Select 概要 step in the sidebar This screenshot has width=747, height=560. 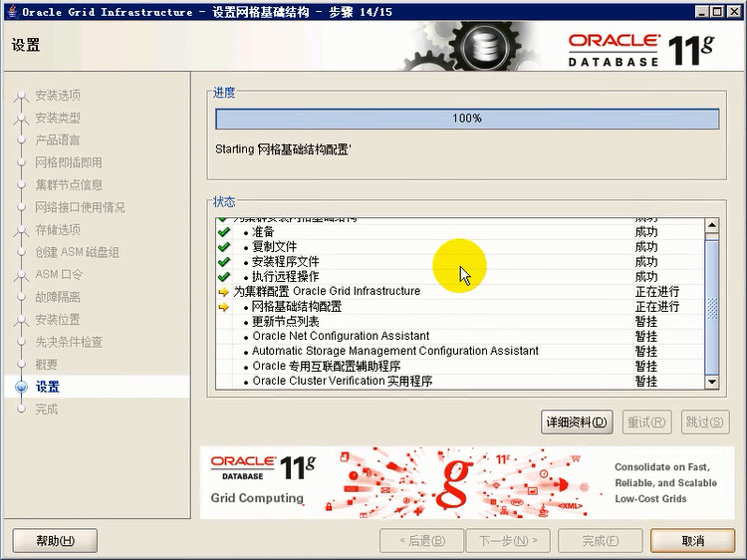click(46, 364)
